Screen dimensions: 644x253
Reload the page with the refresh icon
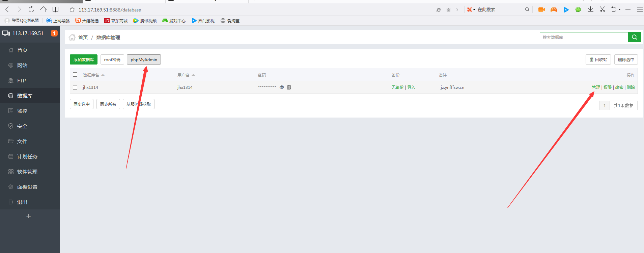pos(31,9)
